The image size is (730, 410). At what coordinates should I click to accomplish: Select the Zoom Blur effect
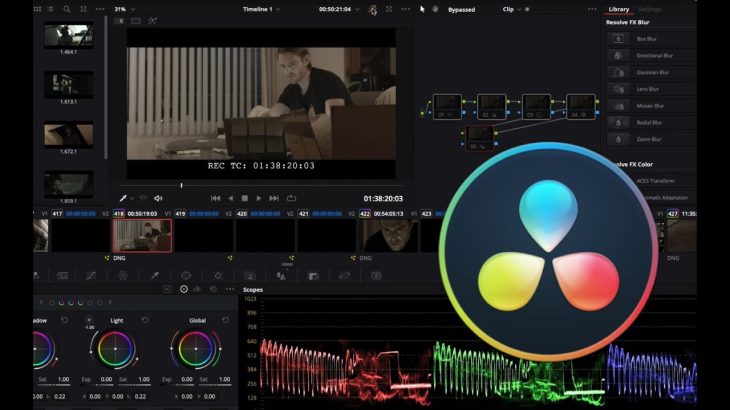coord(651,139)
